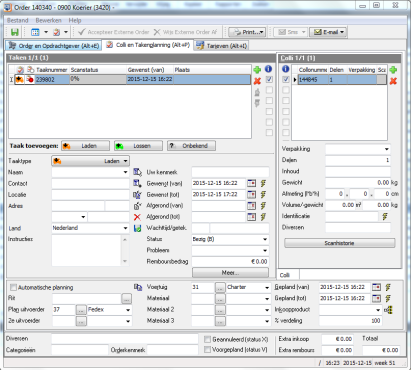Click blue info icon in Colli panel
Screen dimensions: 411x370
pos(286,69)
